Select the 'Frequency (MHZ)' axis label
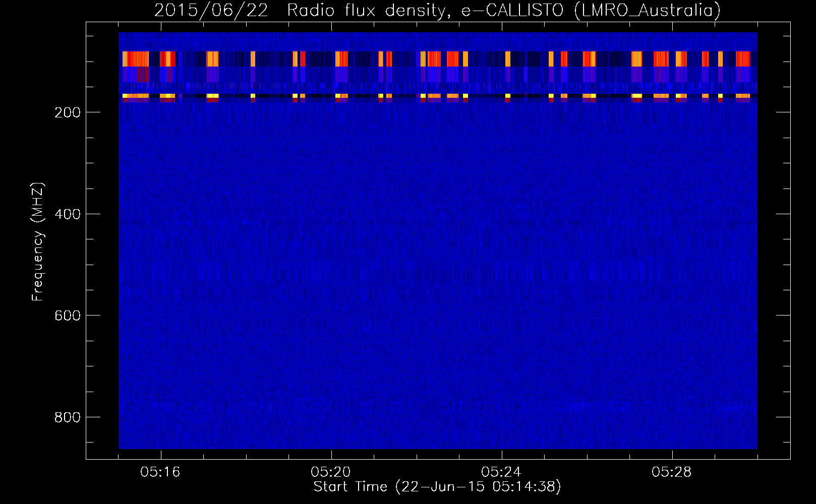Image resolution: width=816 pixels, height=504 pixels. [x=38, y=242]
